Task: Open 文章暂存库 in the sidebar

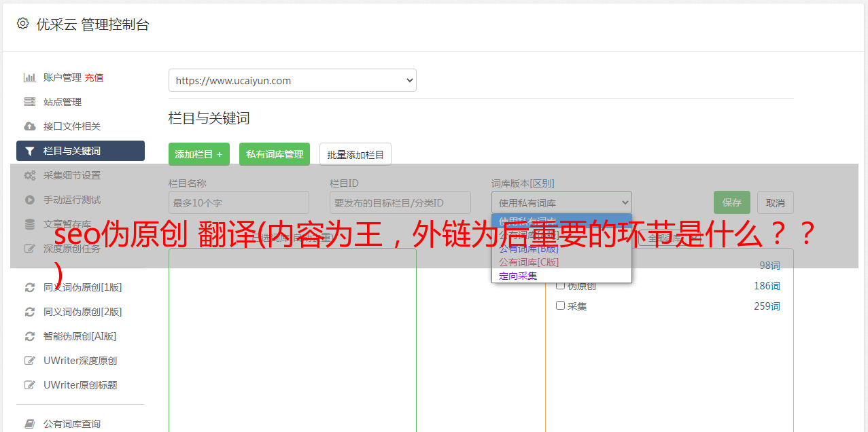Action: point(67,224)
